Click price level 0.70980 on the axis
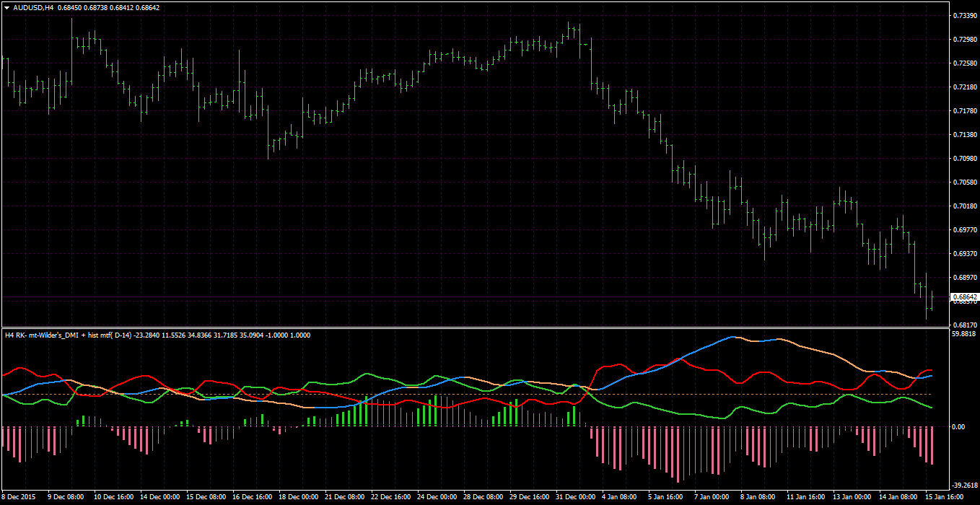This screenshot has width=980, height=505. point(965,159)
